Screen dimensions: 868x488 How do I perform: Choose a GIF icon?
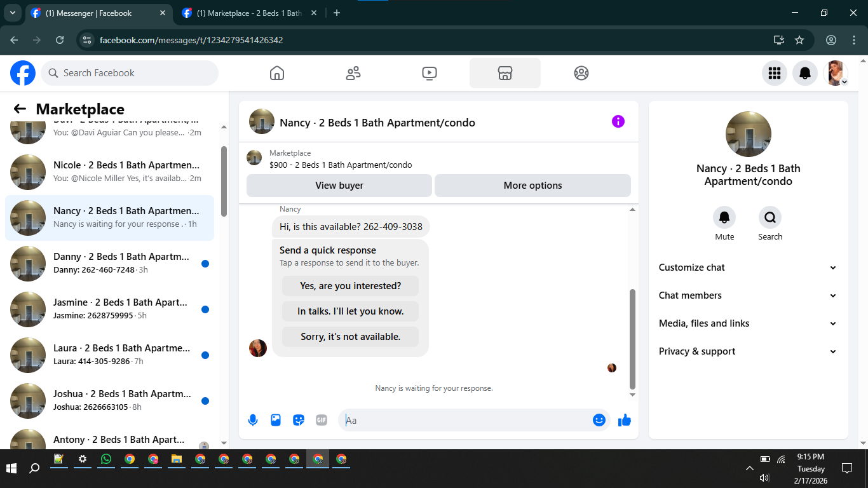point(322,420)
